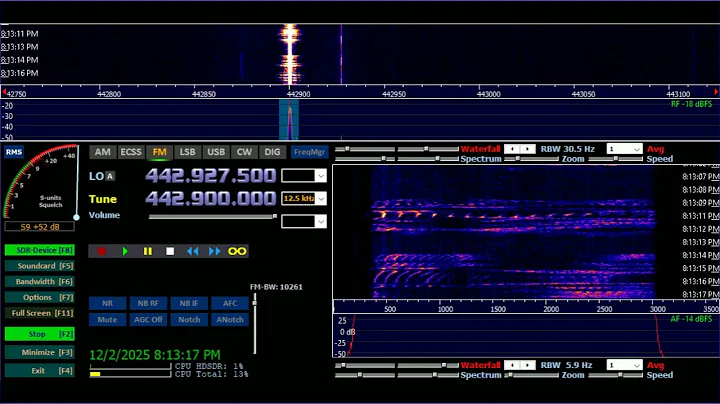
Task: Open Soundcard [F5] settings
Action: click(39, 266)
